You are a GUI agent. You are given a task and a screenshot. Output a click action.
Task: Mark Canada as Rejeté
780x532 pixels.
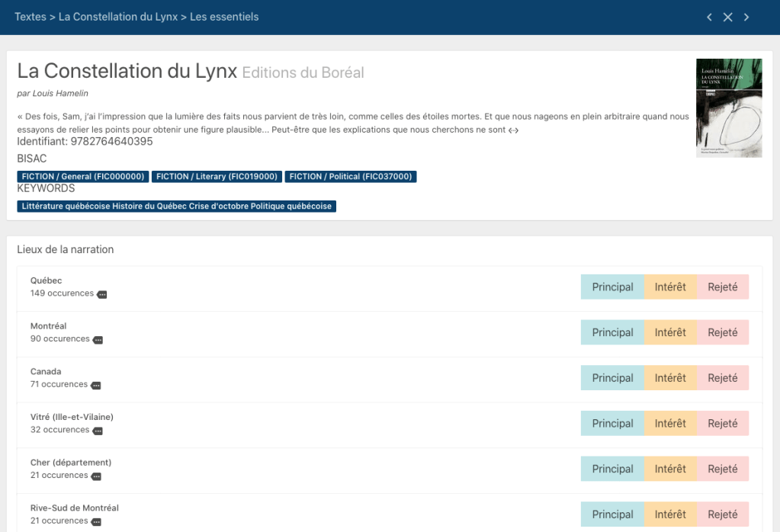pos(722,378)
